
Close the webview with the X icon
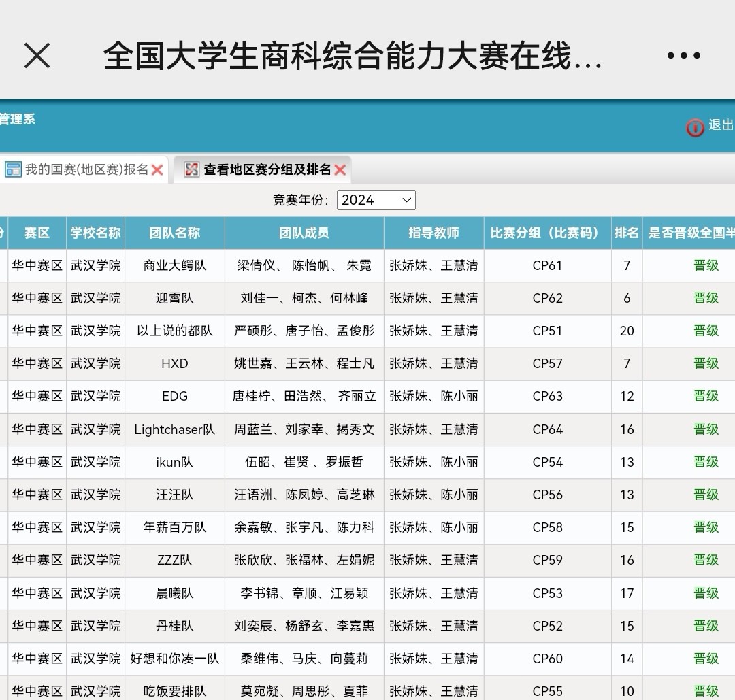pos(37,56)
